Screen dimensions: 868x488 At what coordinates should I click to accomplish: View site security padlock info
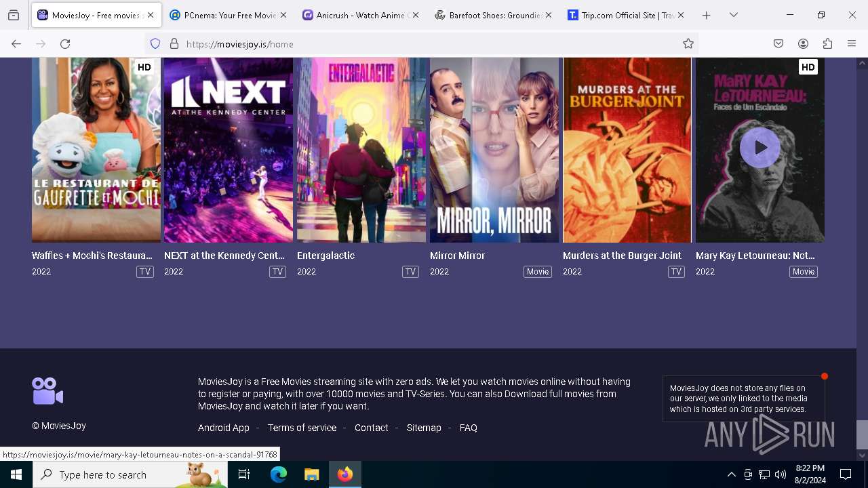coord(174,43)
